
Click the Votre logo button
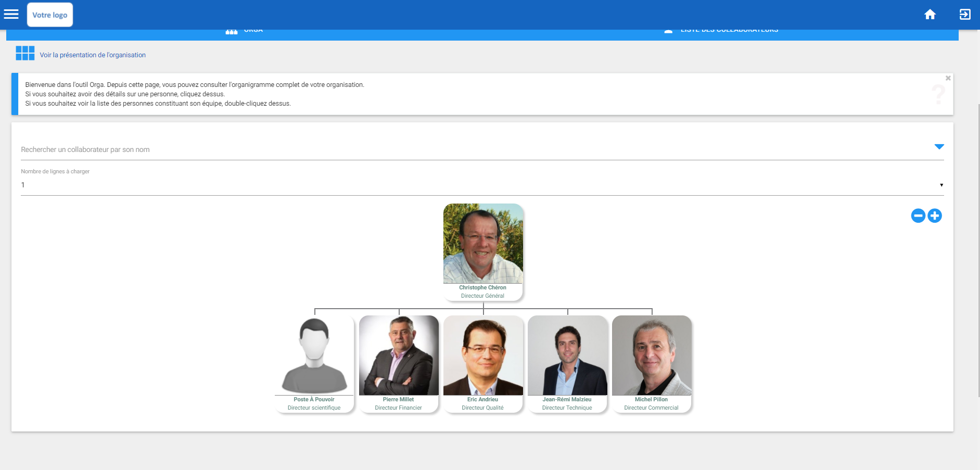[x=50, y=15]
